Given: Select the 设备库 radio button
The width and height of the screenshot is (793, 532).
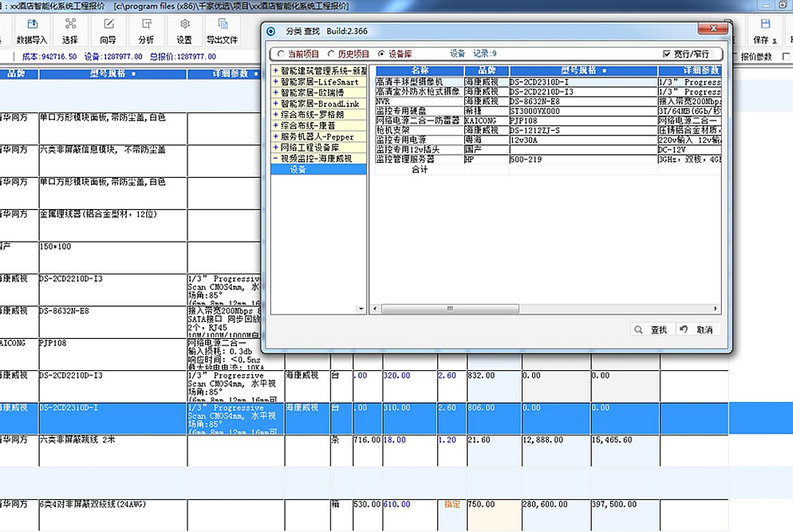Looking at the screenshot, I should (x=381, y=53).
